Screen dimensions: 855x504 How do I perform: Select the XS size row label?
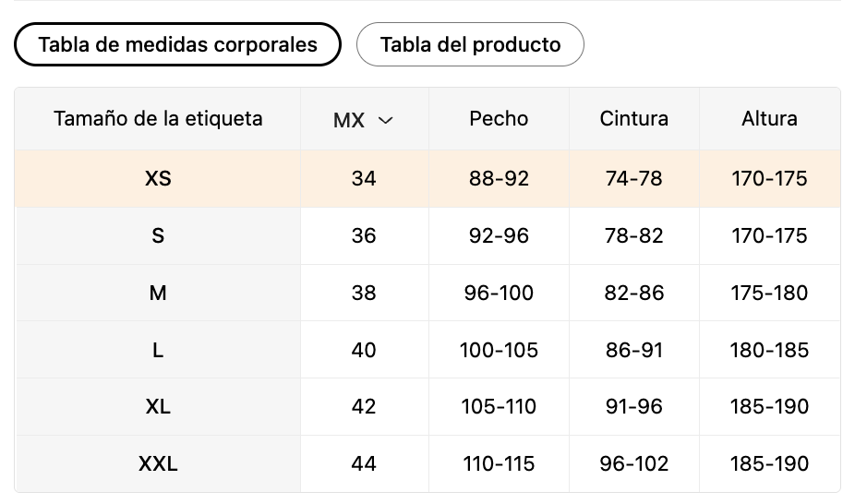coord(158,179)
